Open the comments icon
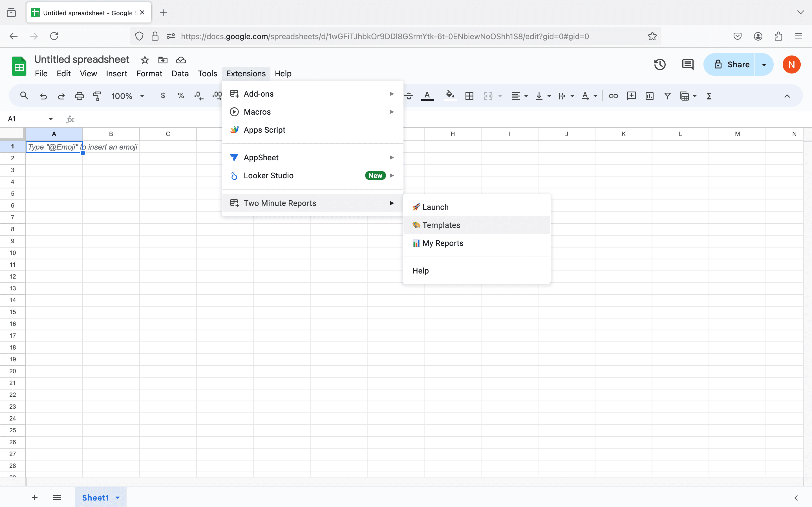The height and width of the screenshot is (507, 812). point(687,65)
